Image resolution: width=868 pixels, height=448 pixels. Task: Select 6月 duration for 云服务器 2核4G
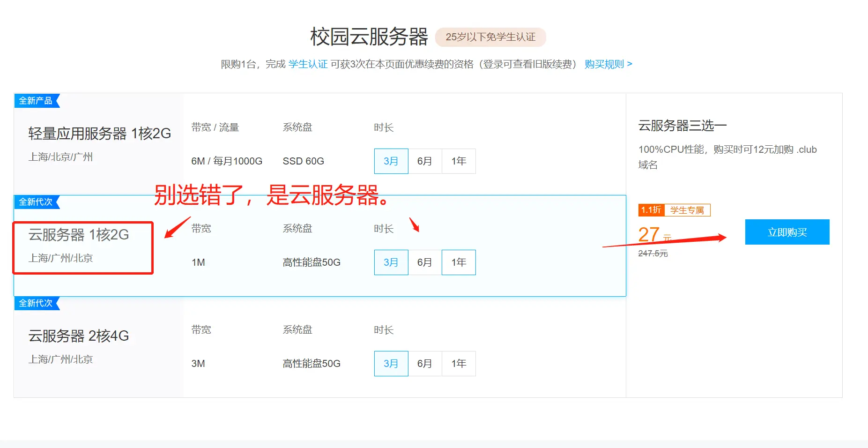point(425,364)
